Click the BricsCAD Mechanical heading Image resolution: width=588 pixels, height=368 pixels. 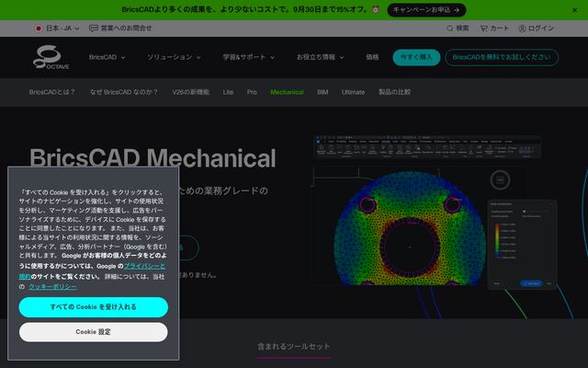pos(153,158)
